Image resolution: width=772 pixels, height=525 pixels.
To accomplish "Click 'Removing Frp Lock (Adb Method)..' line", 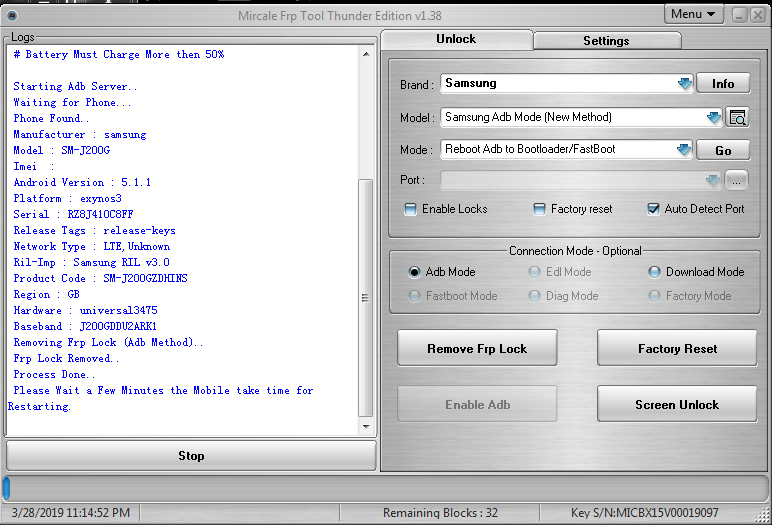I will 108,343.
